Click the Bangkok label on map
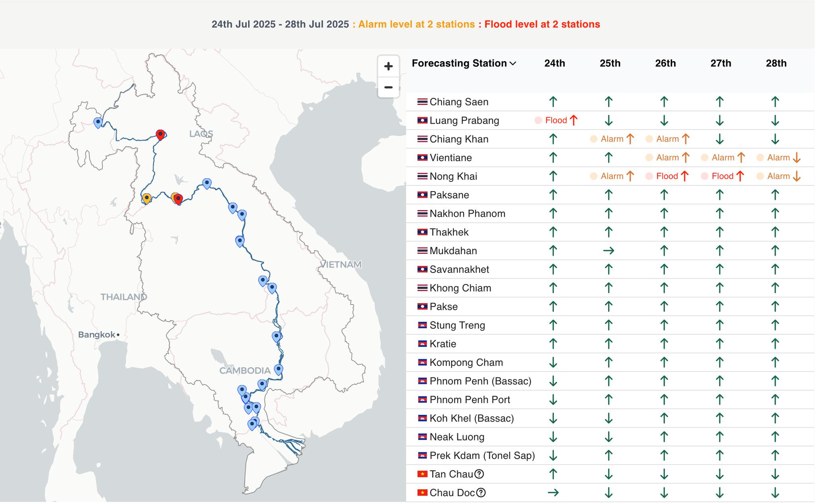This screenshot has height=504, width=815. (x=97, y=335)
